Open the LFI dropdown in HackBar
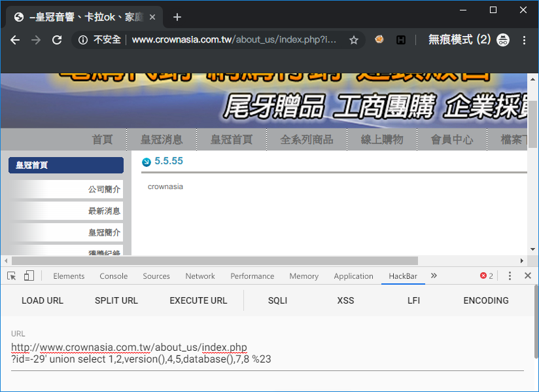The image size is (539, 392). pos(413,300)
